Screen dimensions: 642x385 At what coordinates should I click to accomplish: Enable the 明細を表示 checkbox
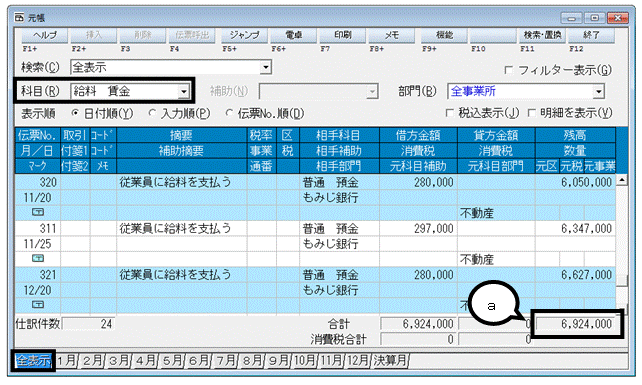(x=531, y=113)
